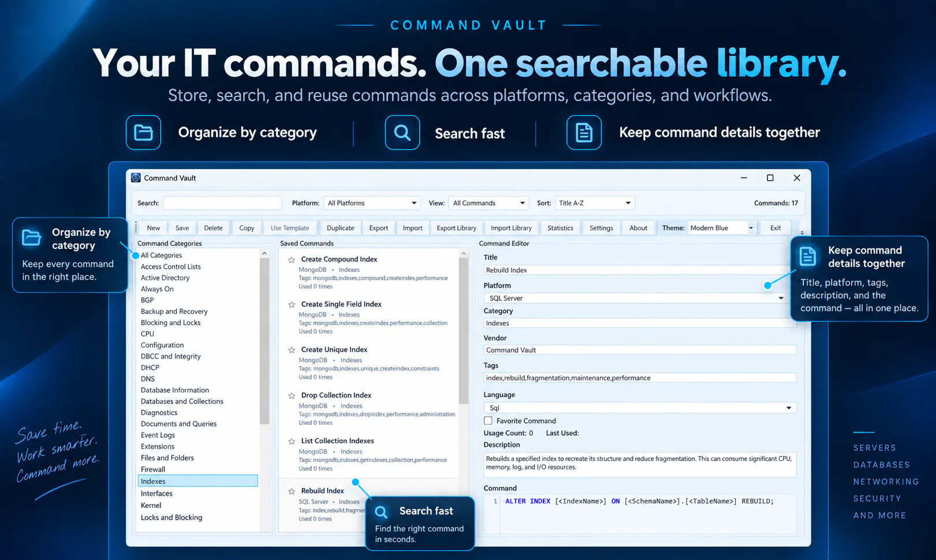Click the Copy toolbar button
The width and height of the screenshot is (936, 560).
click(x=247, y=228)
